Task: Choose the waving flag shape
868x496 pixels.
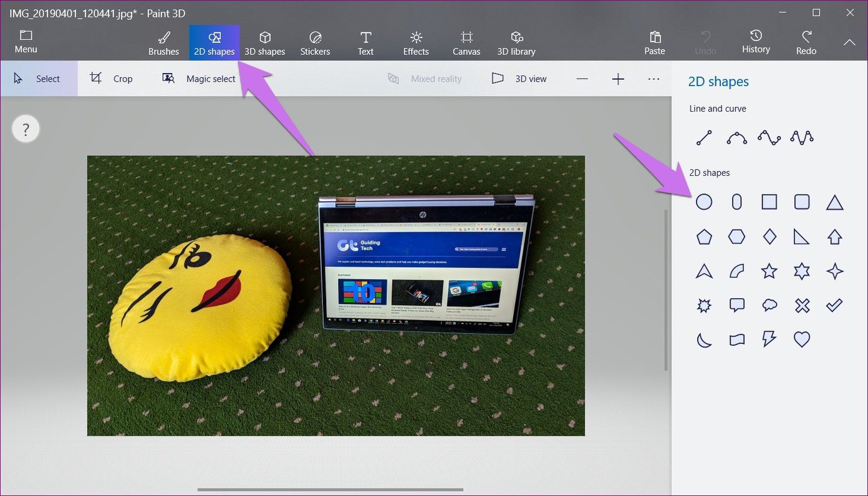Action: 737,339
